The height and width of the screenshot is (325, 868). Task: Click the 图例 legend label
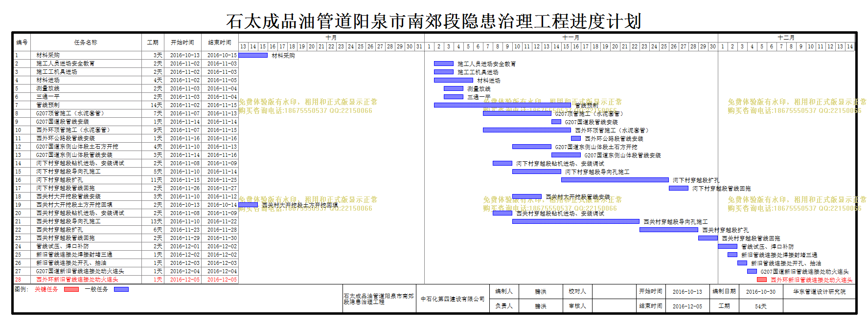click(22, 289)
